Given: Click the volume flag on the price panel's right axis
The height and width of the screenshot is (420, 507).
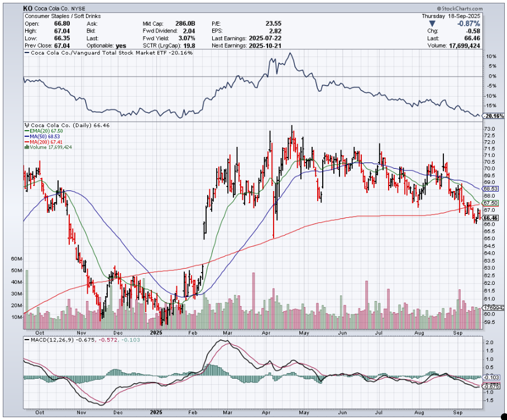Looking at the screenshot, I should [494, 308].
